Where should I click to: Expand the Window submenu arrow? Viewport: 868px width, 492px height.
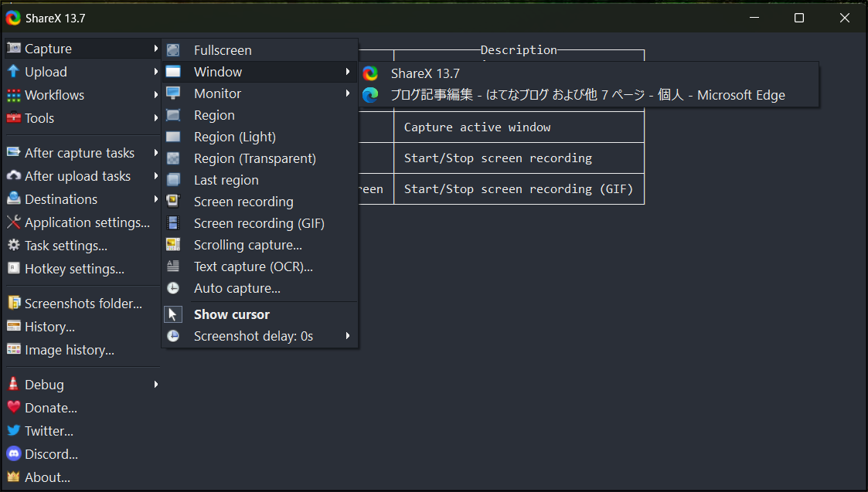(x=348, y=72)
